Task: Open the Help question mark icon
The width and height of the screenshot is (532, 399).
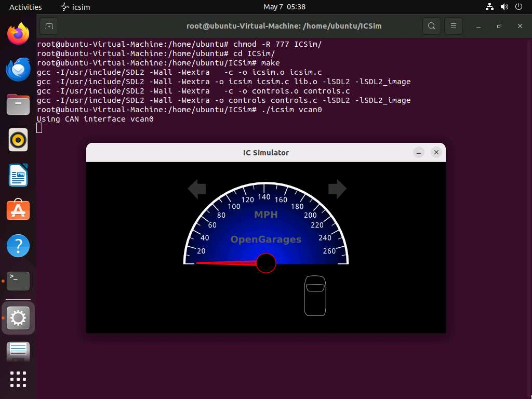Action: pos(18,246)
